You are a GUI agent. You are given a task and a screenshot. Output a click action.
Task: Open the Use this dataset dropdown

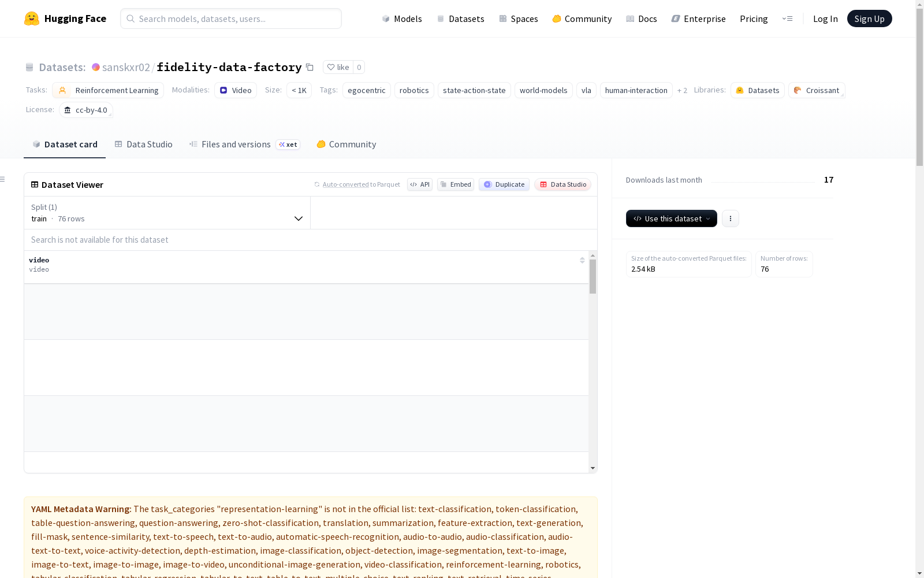pos(672,218)
